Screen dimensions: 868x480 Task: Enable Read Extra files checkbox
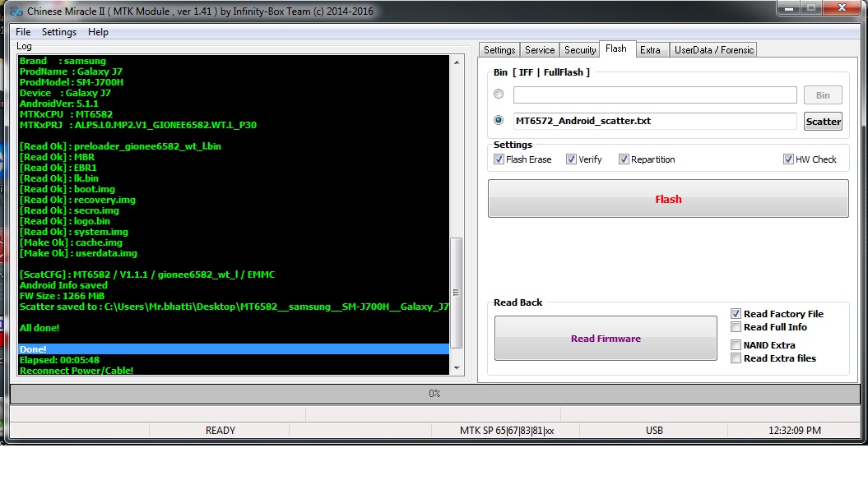736,358
